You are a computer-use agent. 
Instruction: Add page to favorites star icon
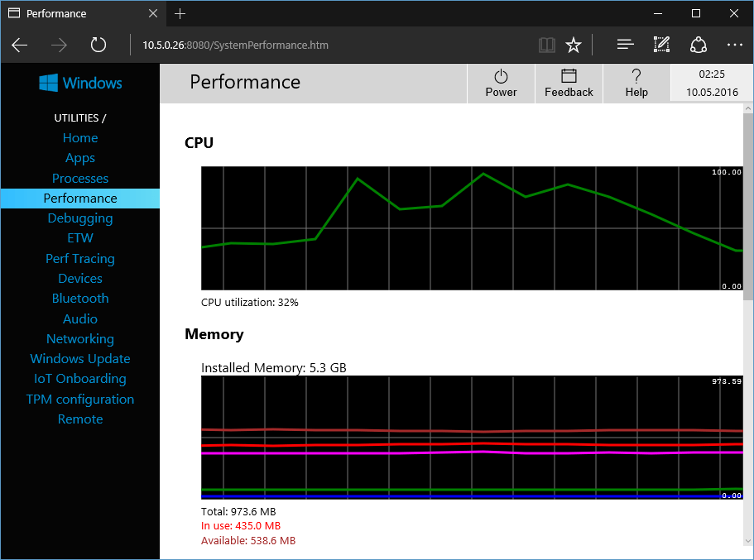pyautogui.click(x=574, y=45)
